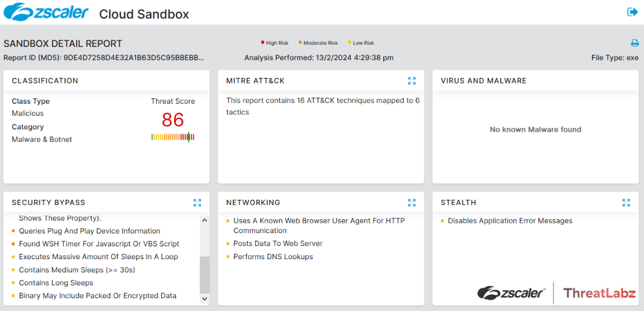This screenshot has height=311, width=644.
Task: Expand the Networking panel
Action: tap(411, 203)
